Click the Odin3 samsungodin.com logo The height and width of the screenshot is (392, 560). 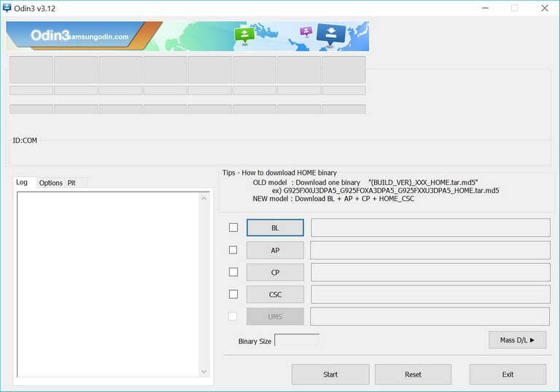[79, 36]
